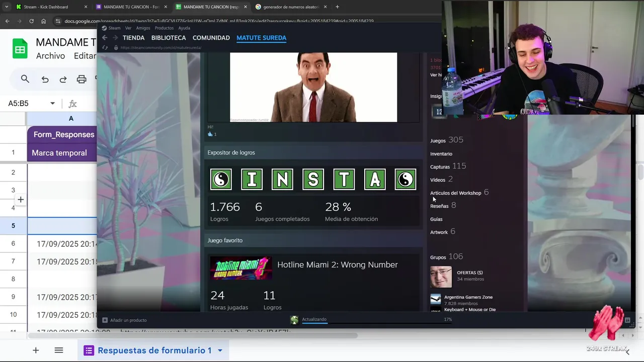Open Productos menu in Steam
This screenshot has width=644, height=362.
point(164,28)
